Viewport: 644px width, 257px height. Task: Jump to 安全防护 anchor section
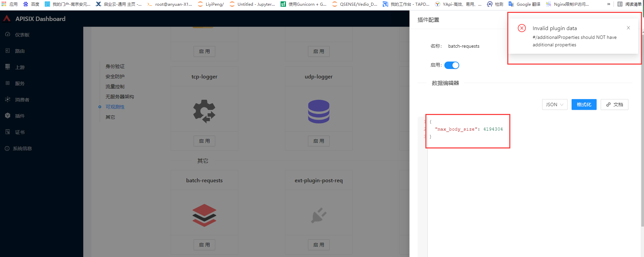pyautogui.click(x=115, y=76)
